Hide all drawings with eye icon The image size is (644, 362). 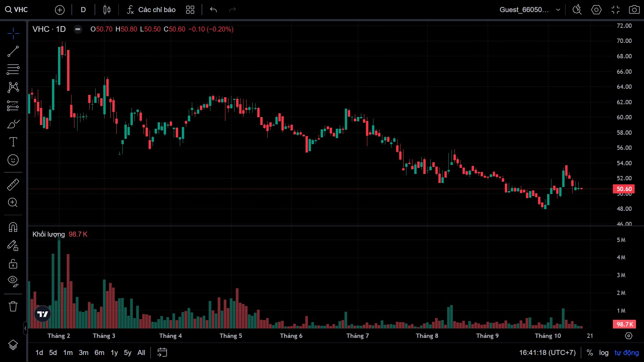[13, 282]
